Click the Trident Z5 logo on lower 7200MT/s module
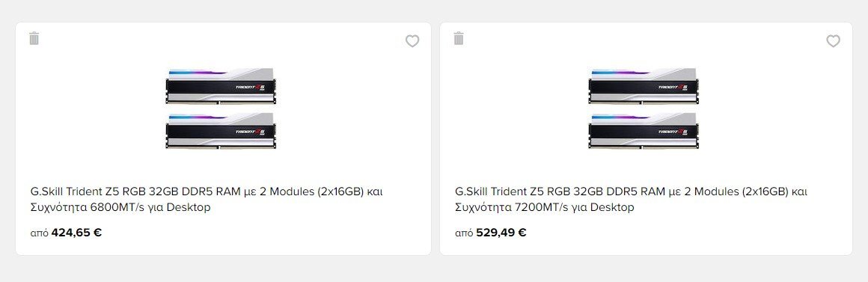This screenshot has width=868, height=282. click(673, 132)
